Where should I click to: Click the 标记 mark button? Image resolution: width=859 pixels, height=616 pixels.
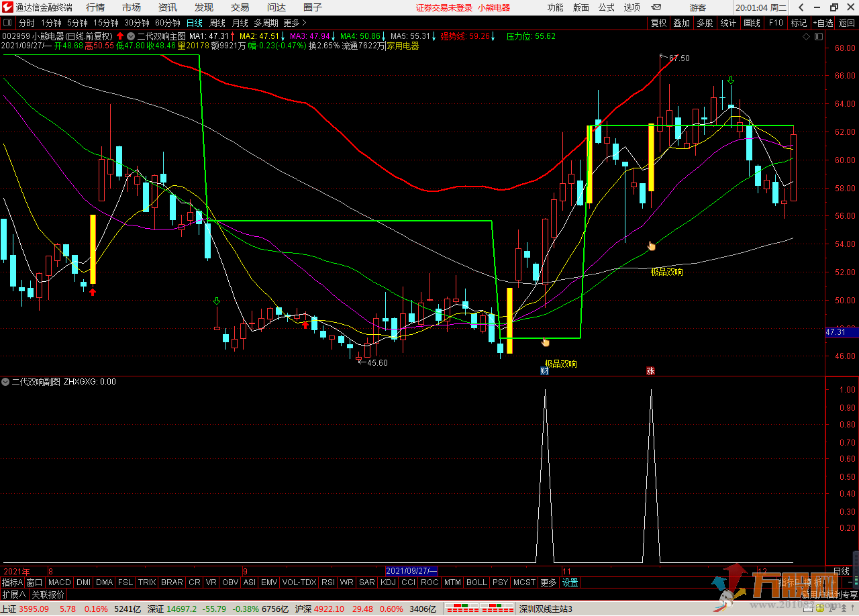pyautogui.click(x=799, y=23)
